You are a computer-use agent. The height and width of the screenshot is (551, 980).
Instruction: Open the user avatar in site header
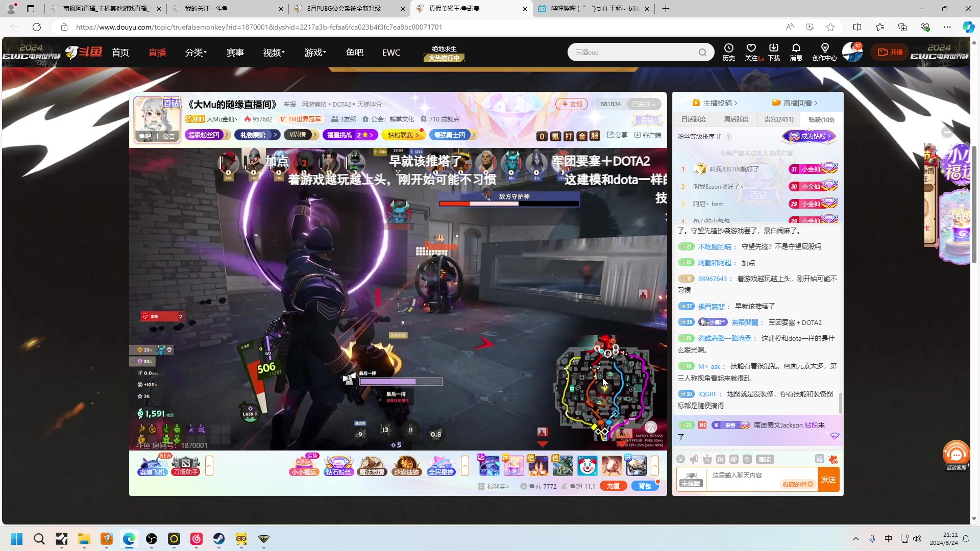tap(852, 52)
